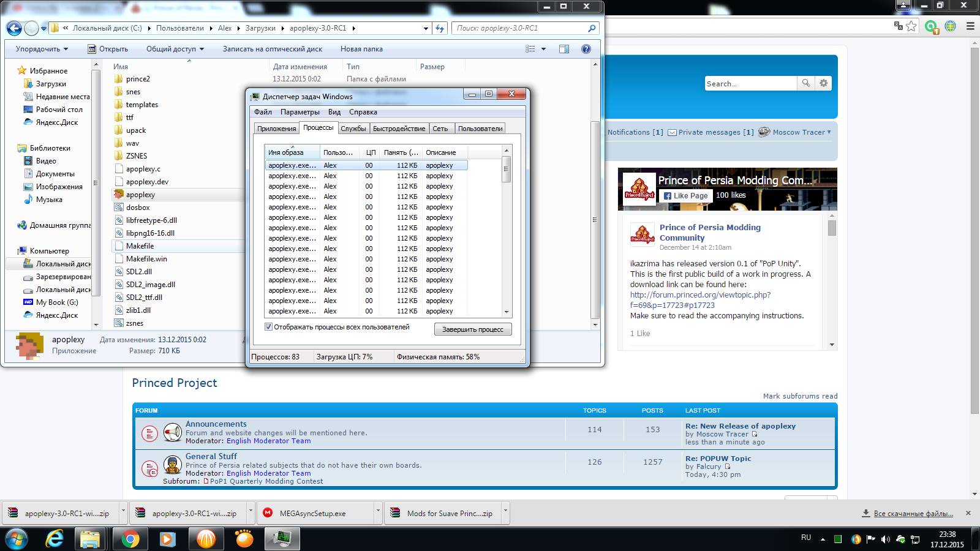
Task: Select the prince2 folder icon
Action: coord(119,79)
